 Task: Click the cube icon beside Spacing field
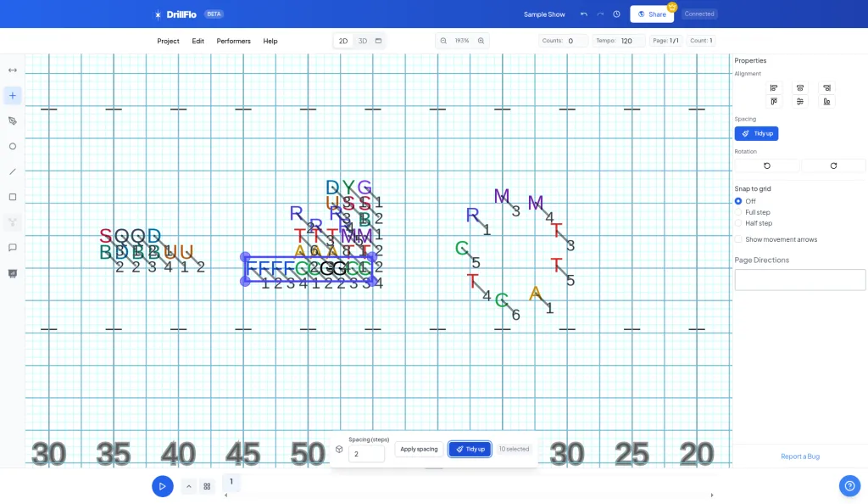coord(339,449)
